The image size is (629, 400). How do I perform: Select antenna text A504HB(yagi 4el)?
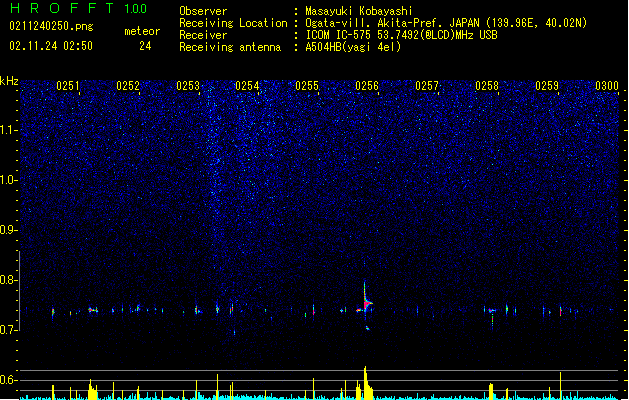point(353,47)
